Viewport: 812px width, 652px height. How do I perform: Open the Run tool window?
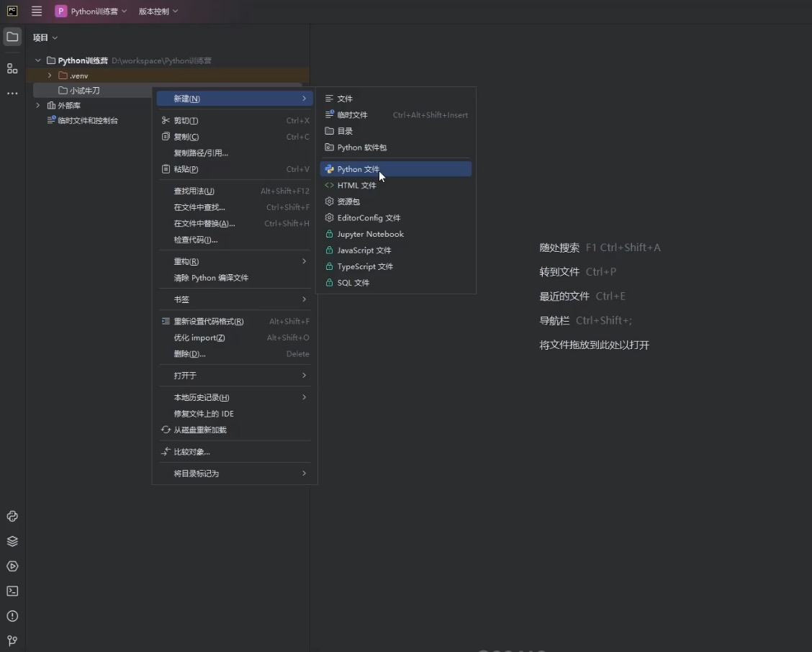point(12,566)
